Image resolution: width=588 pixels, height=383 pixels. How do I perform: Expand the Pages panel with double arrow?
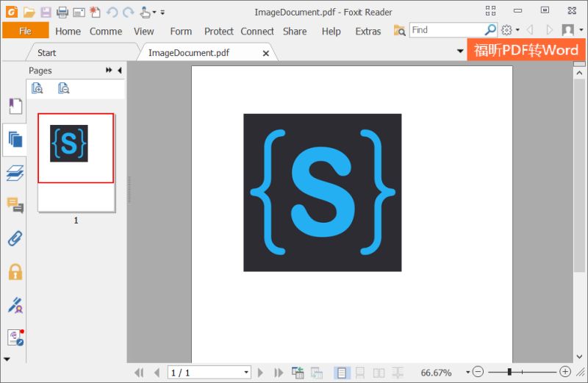(109, 70)
